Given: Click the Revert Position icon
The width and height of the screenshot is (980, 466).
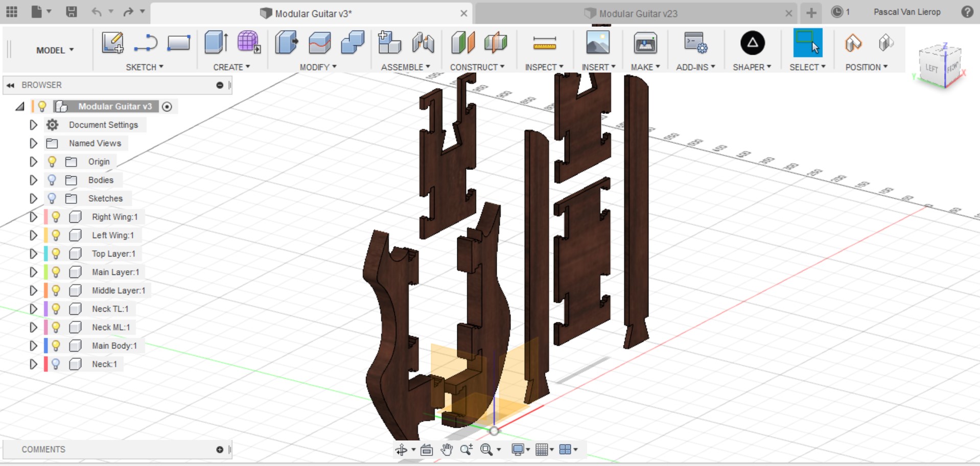Looking at the screenshot, I should [x=886, y=43].
